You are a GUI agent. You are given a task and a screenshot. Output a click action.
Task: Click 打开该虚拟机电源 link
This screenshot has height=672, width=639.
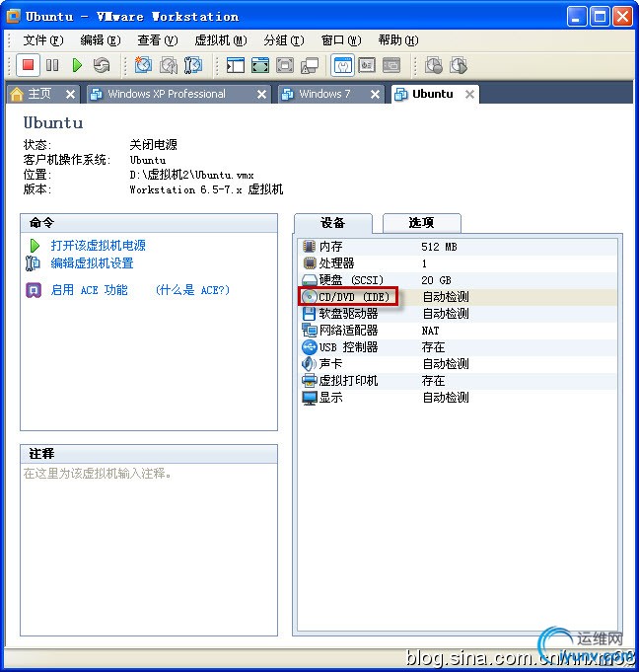98,245
